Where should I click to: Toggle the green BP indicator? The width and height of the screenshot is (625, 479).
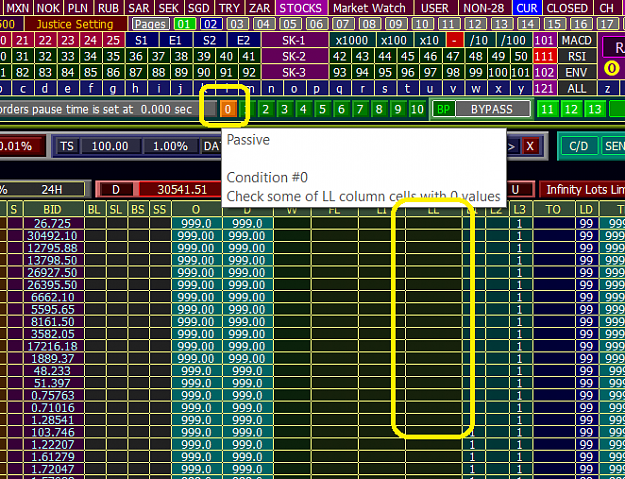(x=444, y=109)
